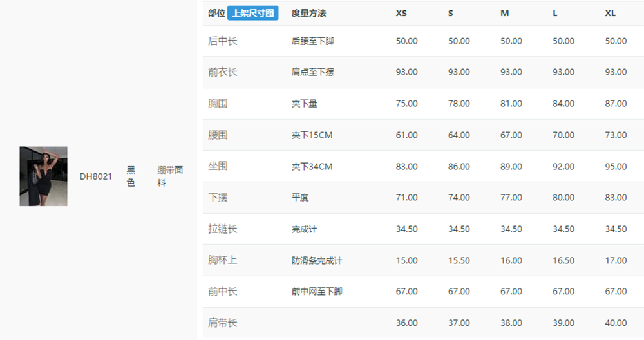The width and height of the screenshot is (644, 340).
Task: Select the 胸杯上 row label
Action: (x=223, y=260)
